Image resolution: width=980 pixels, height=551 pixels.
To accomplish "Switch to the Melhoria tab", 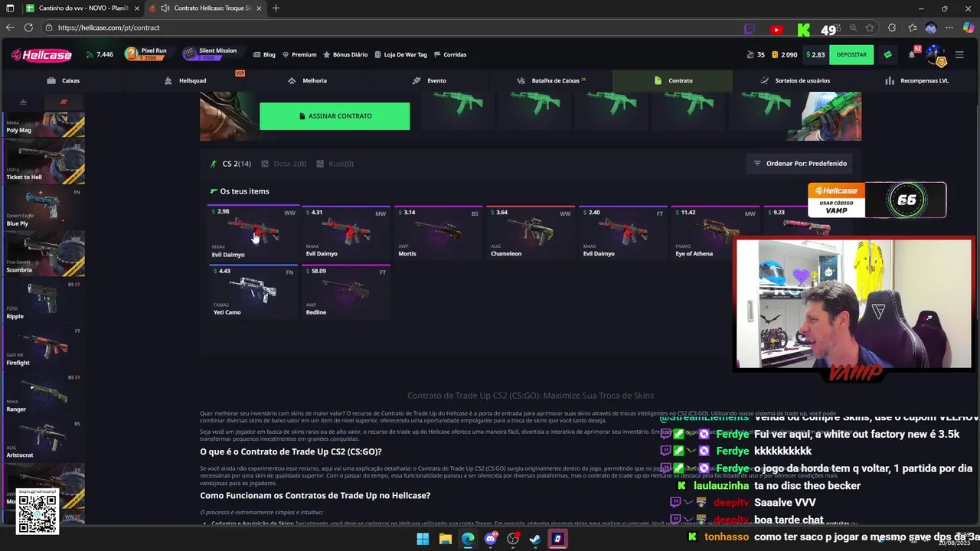I will click(307, 80).
